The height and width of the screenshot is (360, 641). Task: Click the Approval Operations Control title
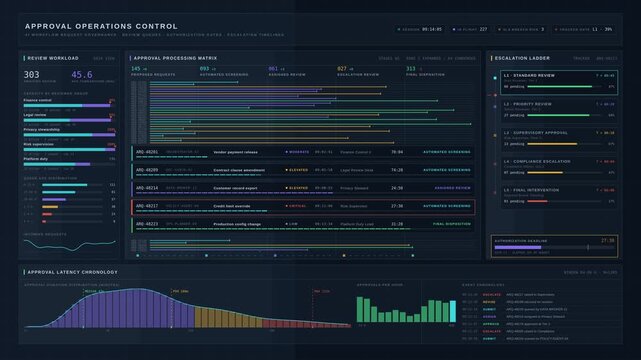point(101,26)
